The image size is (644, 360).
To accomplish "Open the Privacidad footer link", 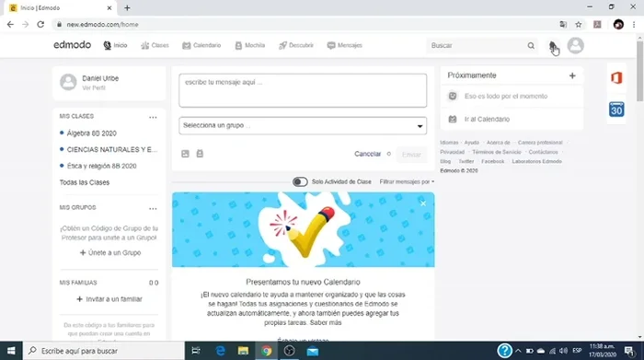I will click(x=453, y=152).
